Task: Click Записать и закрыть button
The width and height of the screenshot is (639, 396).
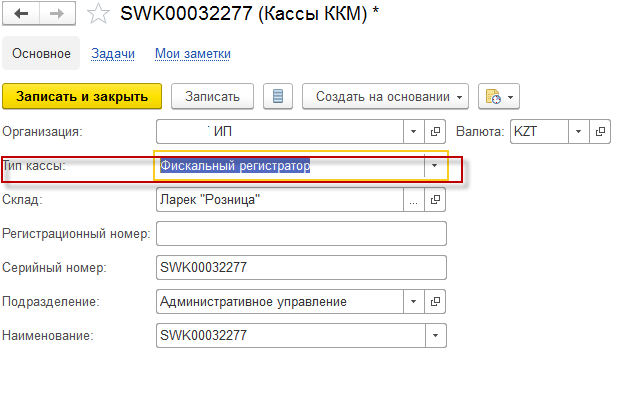Action: point(82,97)
